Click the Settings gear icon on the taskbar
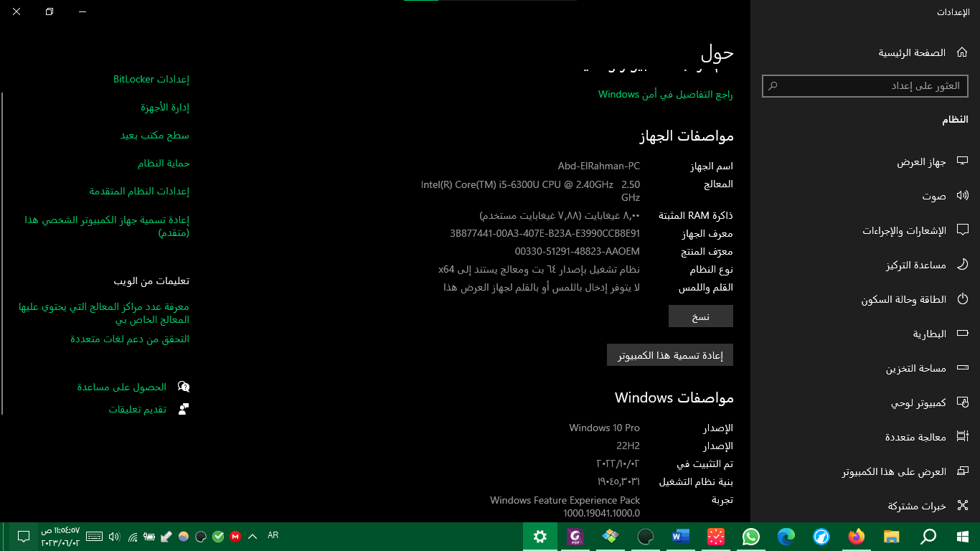 click(540, 536)
